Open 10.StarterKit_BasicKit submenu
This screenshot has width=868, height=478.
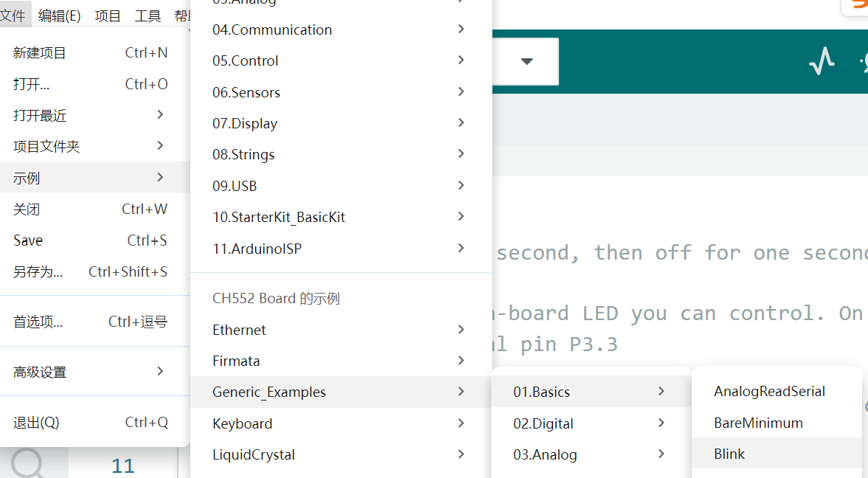click(341, 217)
